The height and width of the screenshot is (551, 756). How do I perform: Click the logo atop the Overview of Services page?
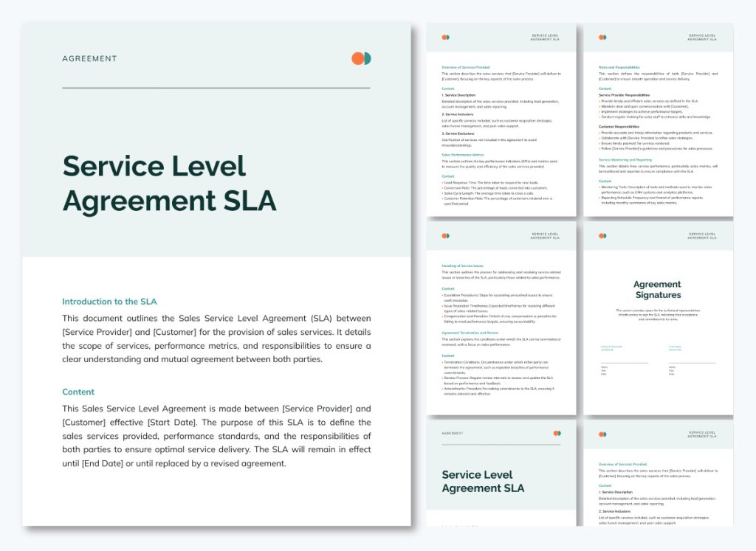tap(444, 37)
